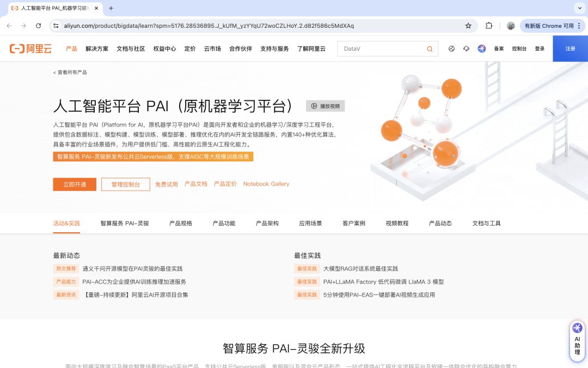Screen dimensions: 588x368
Task: Open the floating AI助理 assistant
Action: point(577,340)
